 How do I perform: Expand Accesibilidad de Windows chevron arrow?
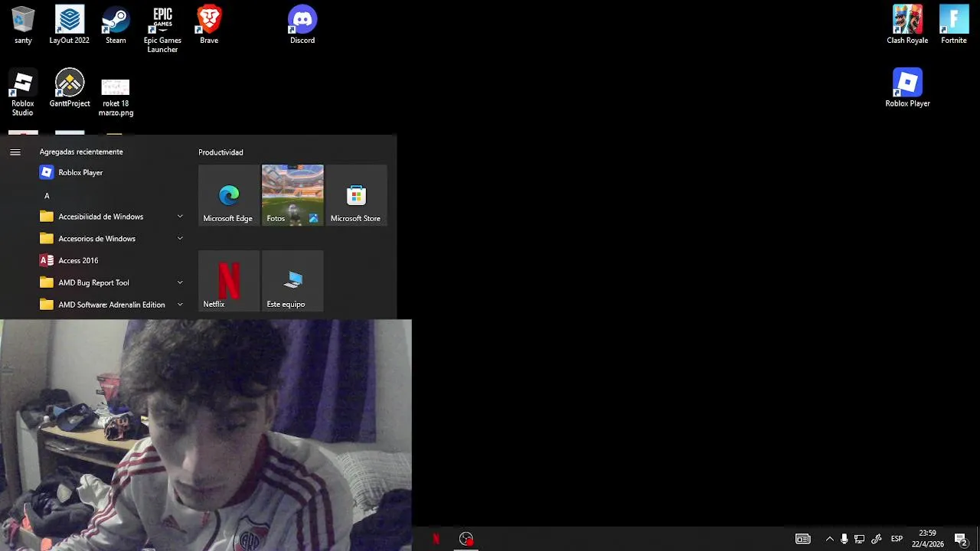(x=180, y=217)
